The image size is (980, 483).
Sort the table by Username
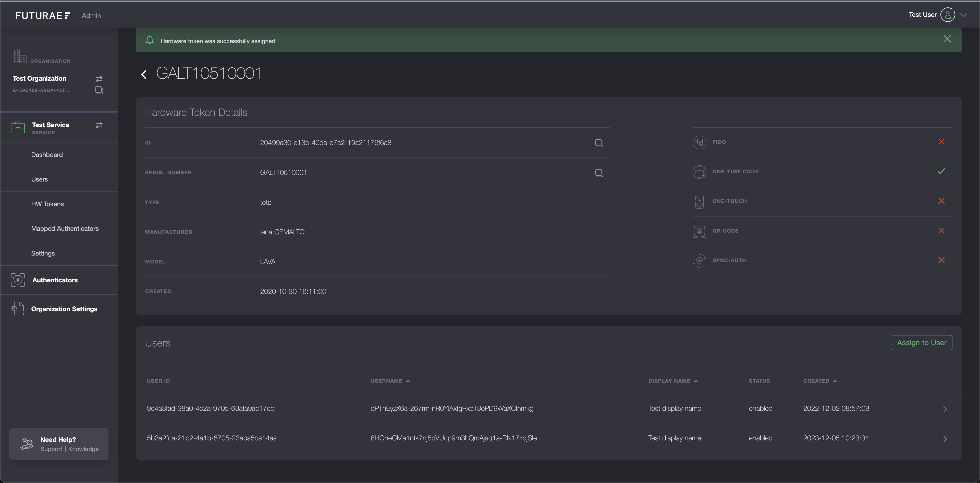(390, 381)
